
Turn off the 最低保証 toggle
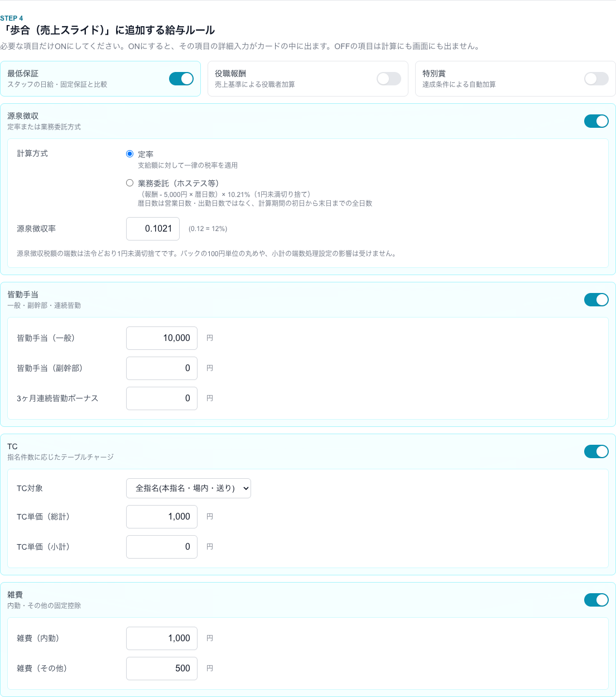click(181, 79)
